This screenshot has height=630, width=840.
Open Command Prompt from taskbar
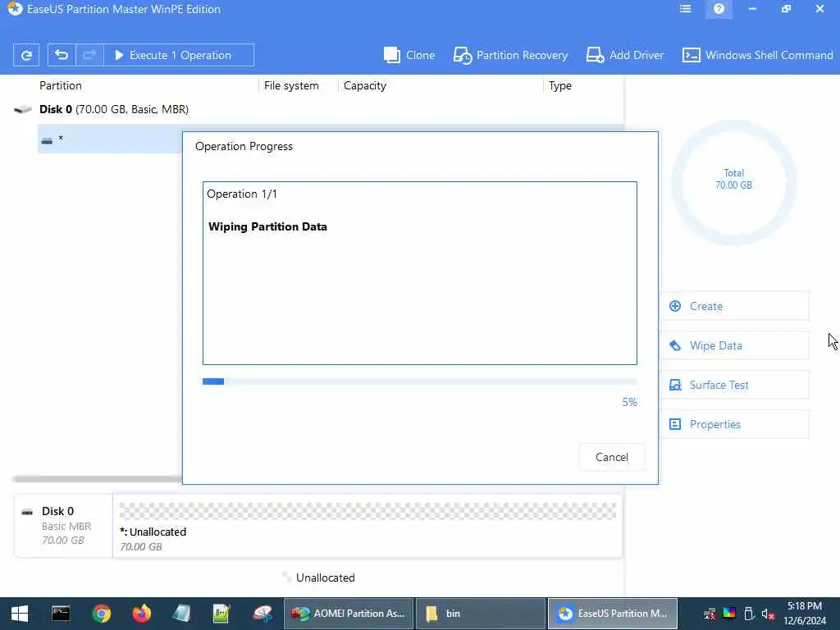click(x=61, y=614)
